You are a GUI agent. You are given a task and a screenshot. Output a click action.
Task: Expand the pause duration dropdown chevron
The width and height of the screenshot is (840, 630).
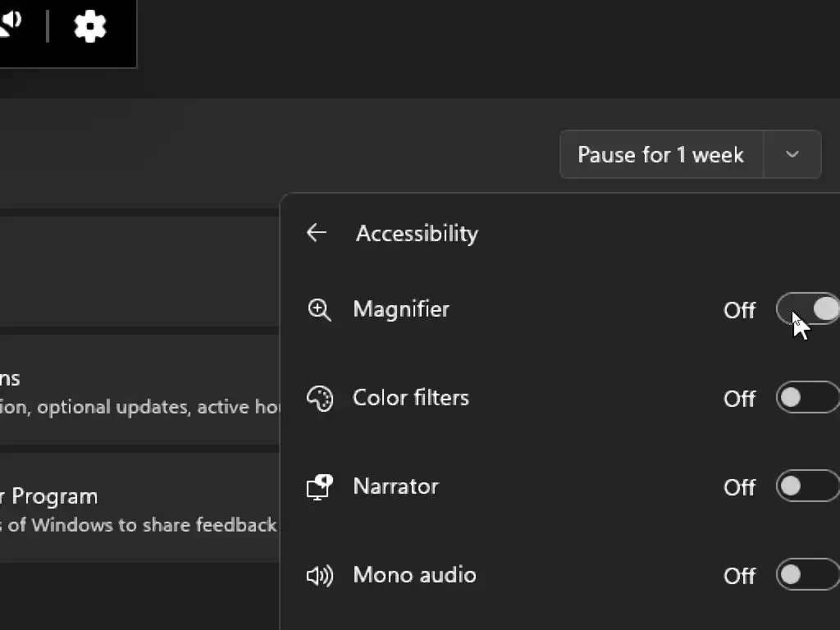pyautogui.click(x=792, y=154)
